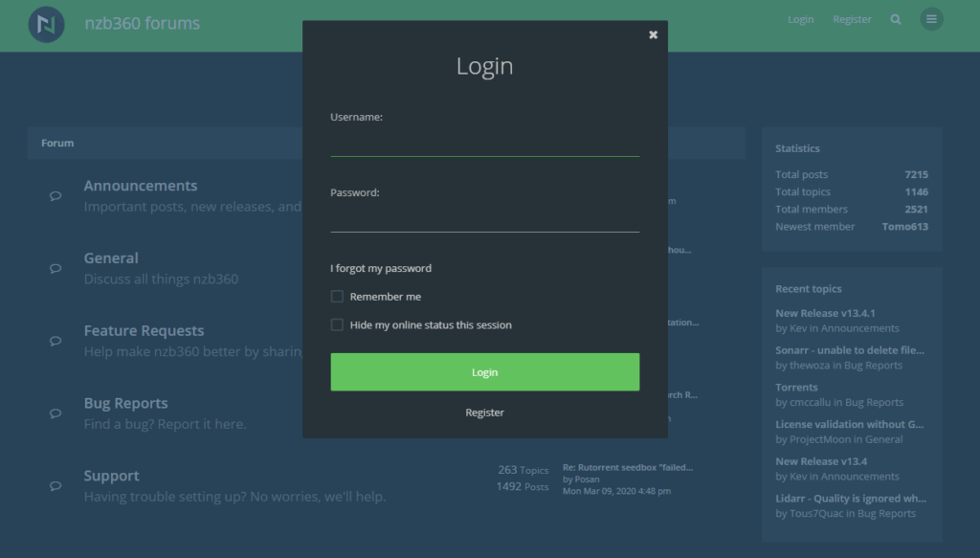980x558 pixels.
Task: Focus the Username input field
Action: [484, 143]
